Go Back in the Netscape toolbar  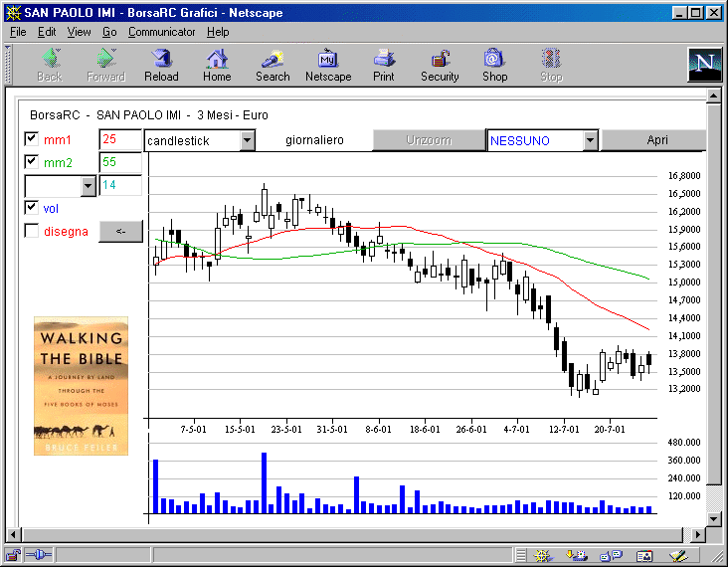pyautogui.click(x=50, y=65)
